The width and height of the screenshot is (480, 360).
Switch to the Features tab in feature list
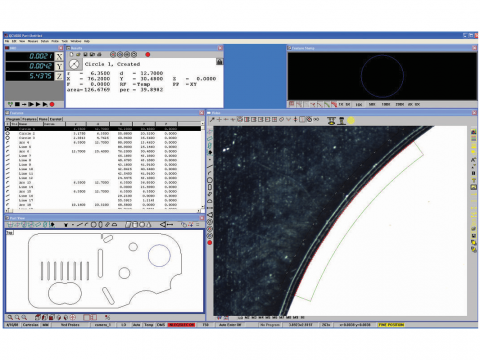pos(29,119)
